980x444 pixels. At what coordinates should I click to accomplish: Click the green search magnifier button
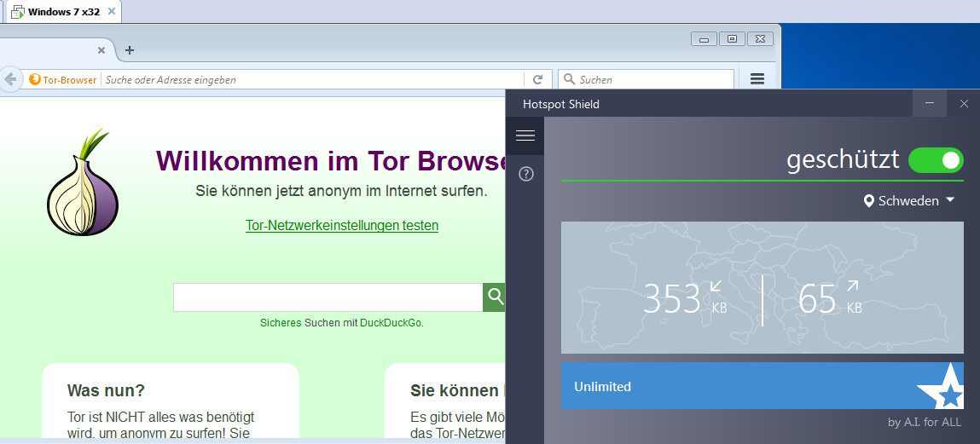(x=495, y=297)
